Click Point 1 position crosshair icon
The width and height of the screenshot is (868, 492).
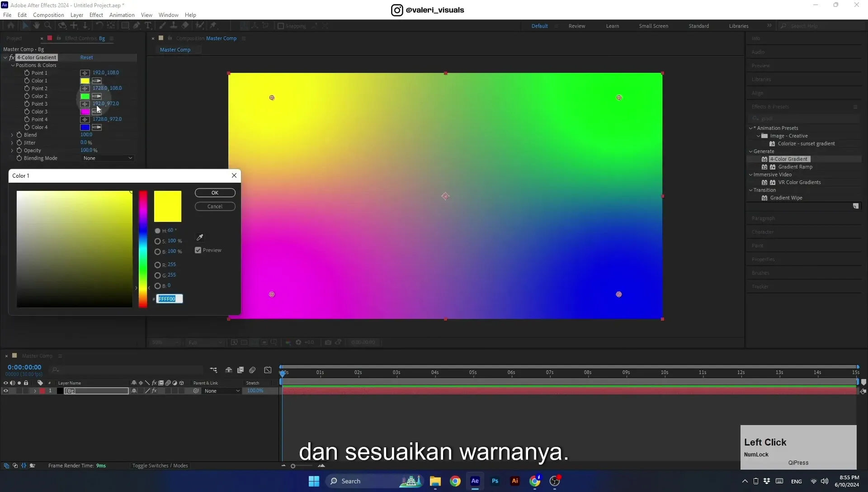click(x=85, y=73)
